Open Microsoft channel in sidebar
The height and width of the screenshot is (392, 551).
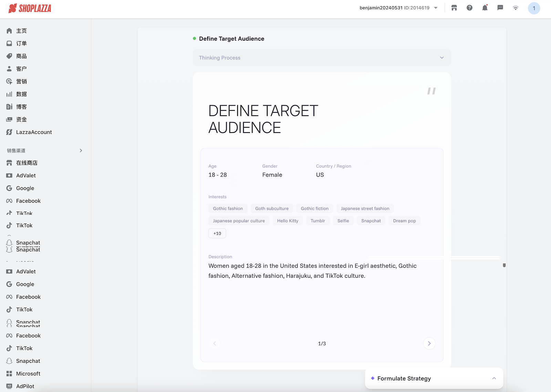(28, 373)
